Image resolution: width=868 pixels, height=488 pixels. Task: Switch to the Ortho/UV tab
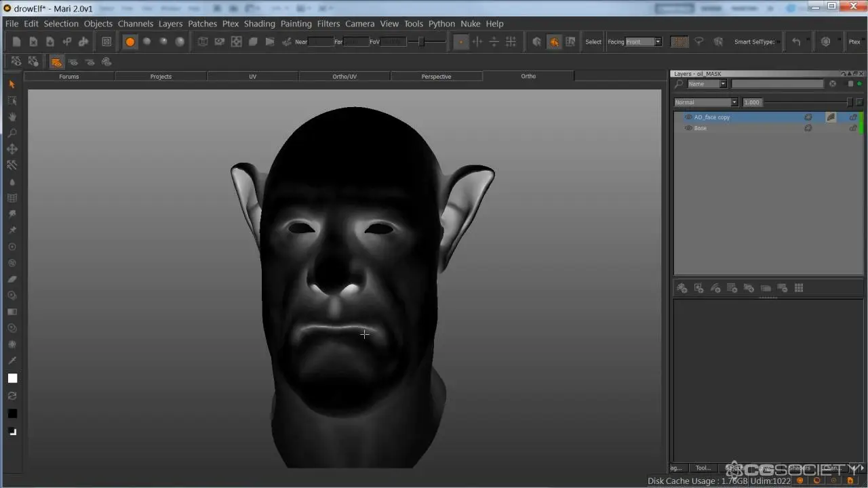(x=344, y=77)
